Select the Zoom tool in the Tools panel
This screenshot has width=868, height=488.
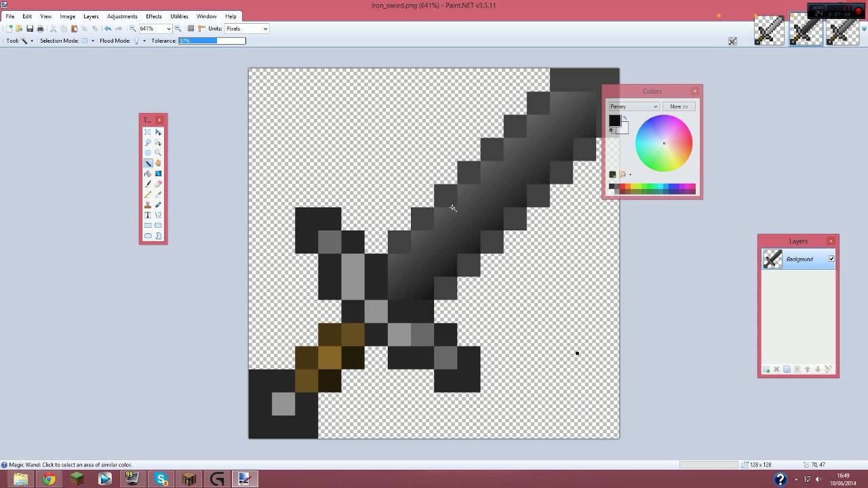click(158, 153)
